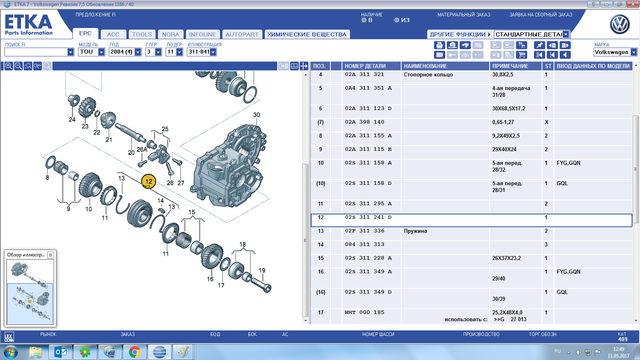Open the ПОДГР subgroup dropdown
The image size is (640, 360).
179,52
